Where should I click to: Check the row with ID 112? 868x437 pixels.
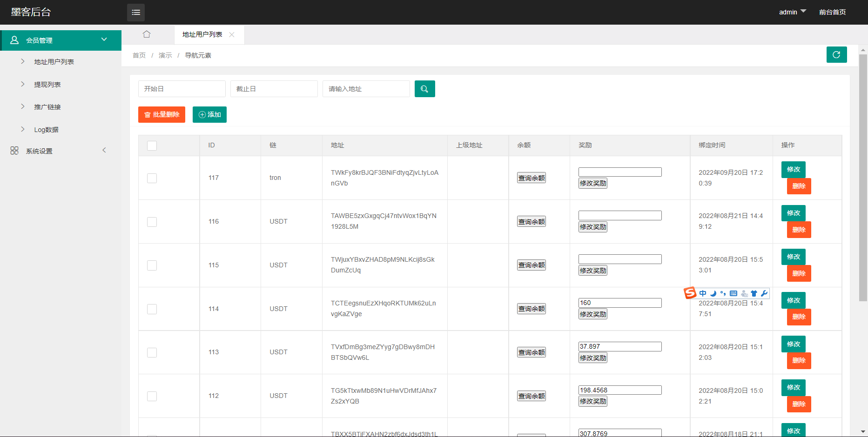[x=152, y=396]
